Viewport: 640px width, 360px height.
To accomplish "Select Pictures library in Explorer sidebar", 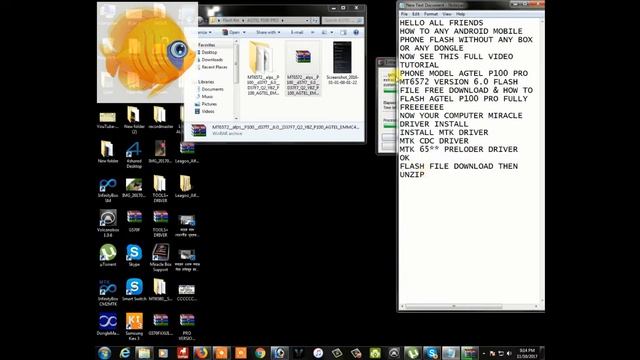I will click(209, 104).
